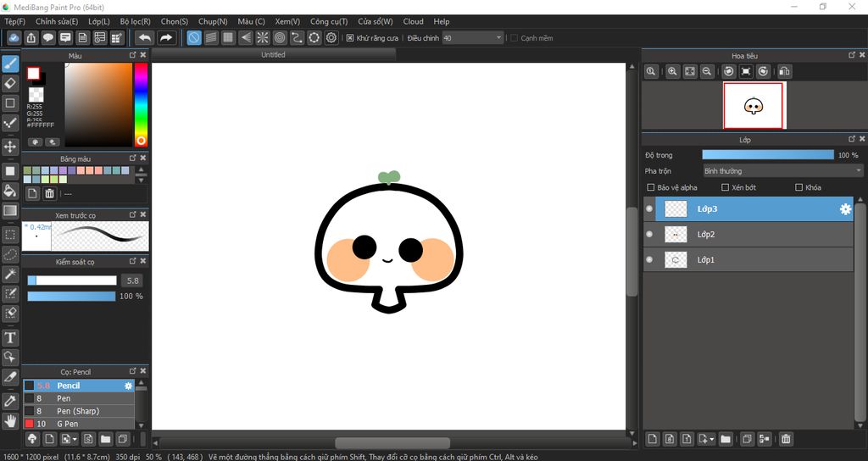This screenshot has height=461, width=868.
Task: Select the Pen (Sharp) brush
Action: tap(79, 411)
